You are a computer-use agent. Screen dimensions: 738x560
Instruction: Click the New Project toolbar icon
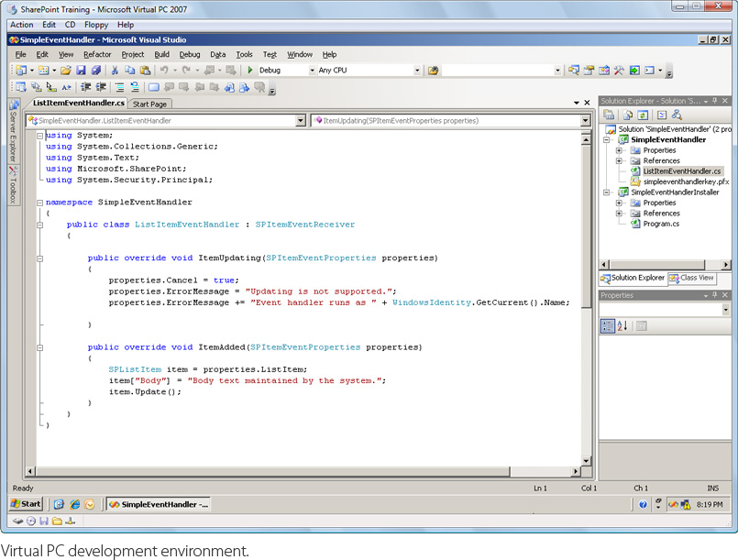[21, 71]
